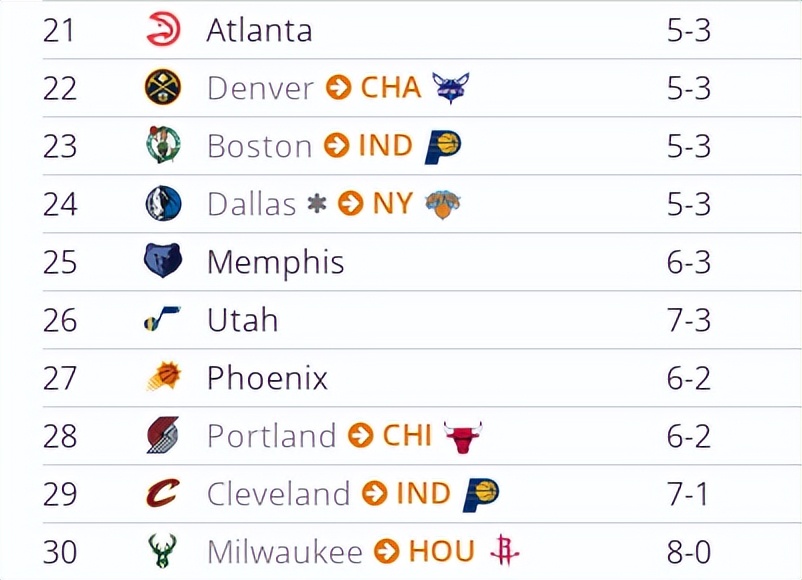Click the Chicago Bulls logo
802x580 pixels.
[x=462, y=436]
